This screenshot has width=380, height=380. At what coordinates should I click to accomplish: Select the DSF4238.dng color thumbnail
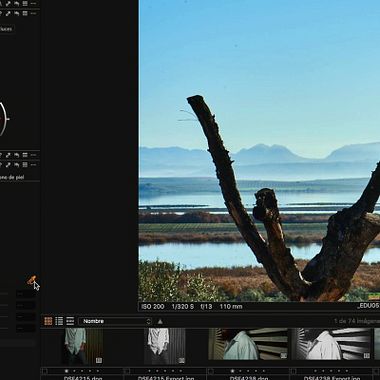pos(248,344)
